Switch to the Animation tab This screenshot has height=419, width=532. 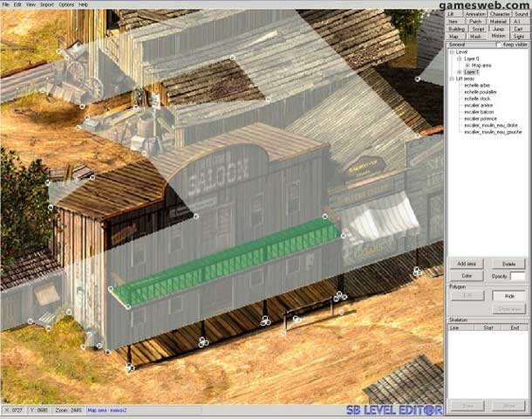tap(475, 14)
